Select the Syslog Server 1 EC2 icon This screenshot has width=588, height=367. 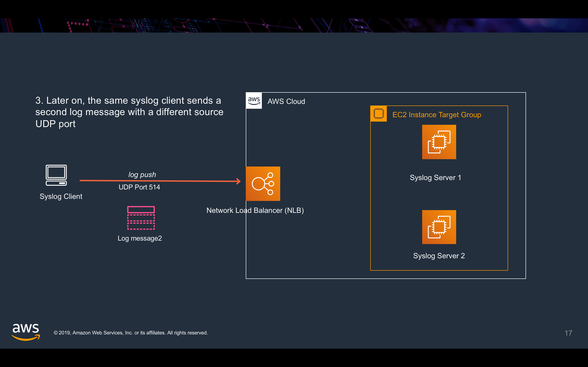click(x=439, y=142)
